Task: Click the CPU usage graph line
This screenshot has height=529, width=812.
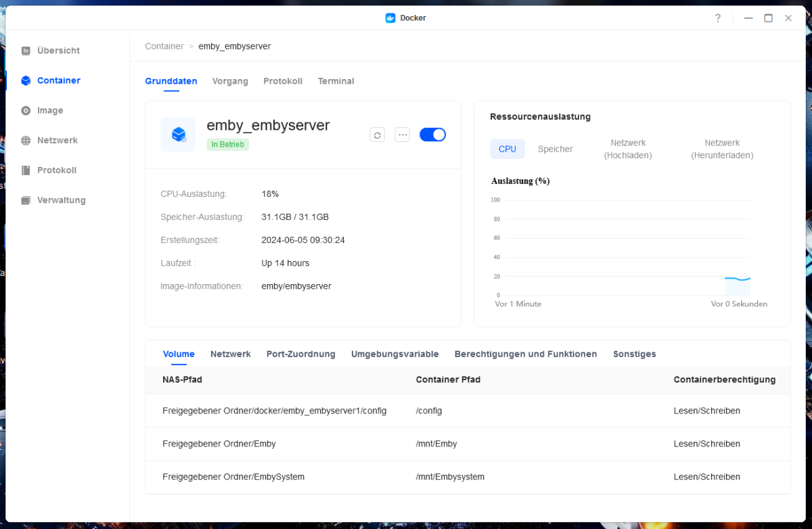Action: [738, 279]
